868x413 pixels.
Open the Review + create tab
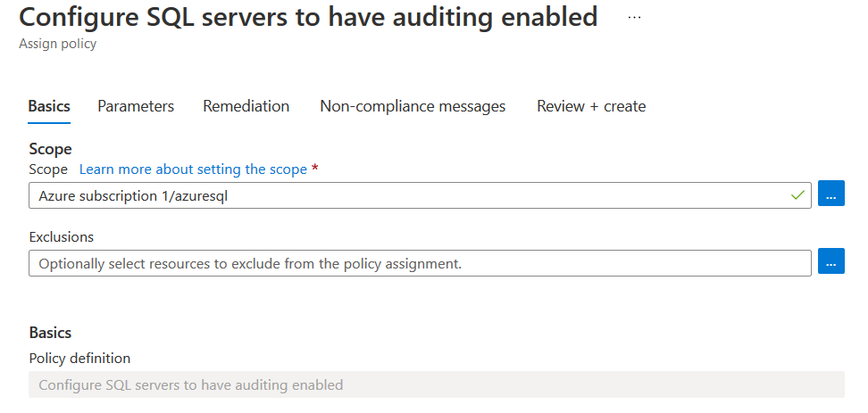pos(590,106)
